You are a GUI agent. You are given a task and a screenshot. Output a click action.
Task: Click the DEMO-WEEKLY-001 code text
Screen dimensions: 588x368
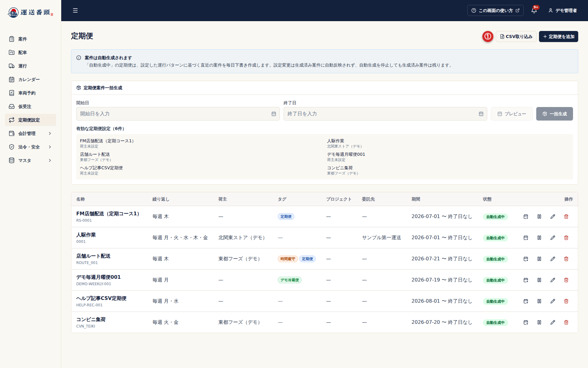pos(94,284)
